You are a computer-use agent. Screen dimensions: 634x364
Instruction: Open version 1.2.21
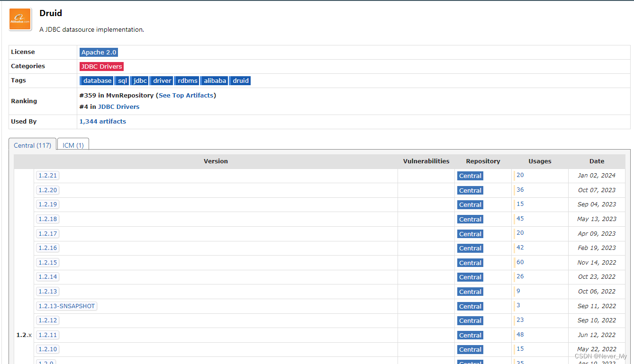(x=47, y=176)
